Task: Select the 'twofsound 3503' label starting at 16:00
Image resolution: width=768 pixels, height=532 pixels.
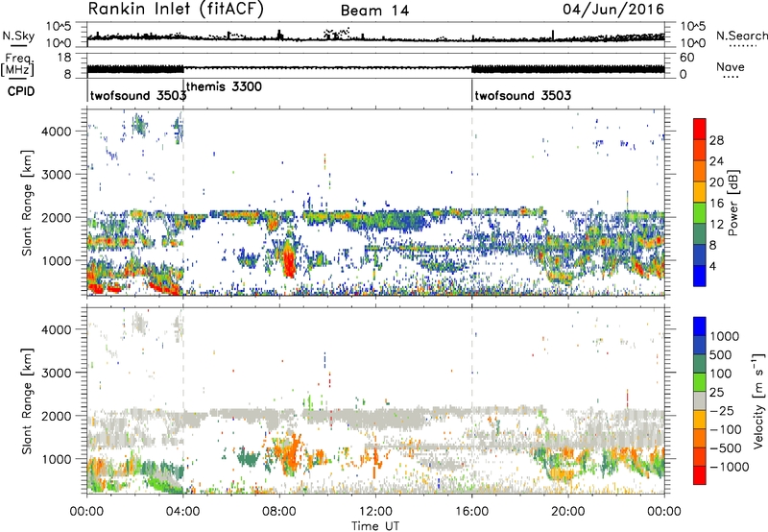Action: [522, 95]
